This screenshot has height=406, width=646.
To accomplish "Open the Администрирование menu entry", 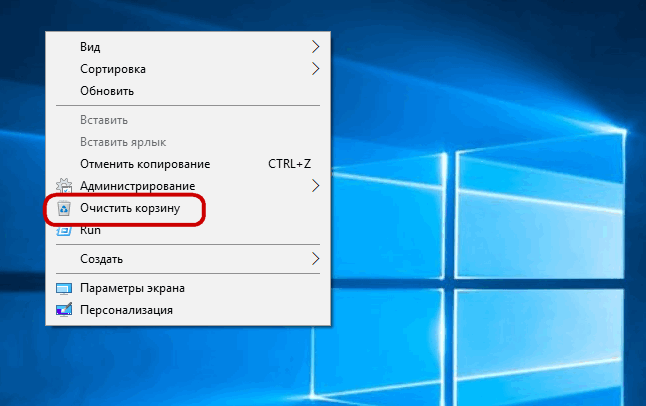I will click(x=188, y=186).
